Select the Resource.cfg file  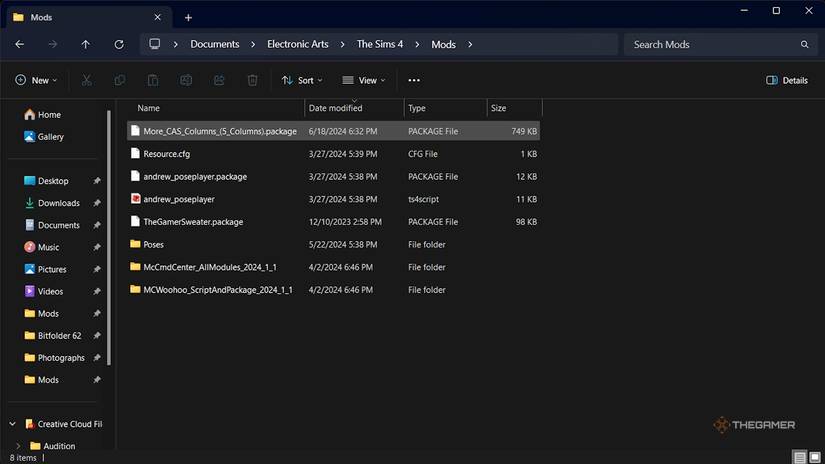(x=166, y=154)
